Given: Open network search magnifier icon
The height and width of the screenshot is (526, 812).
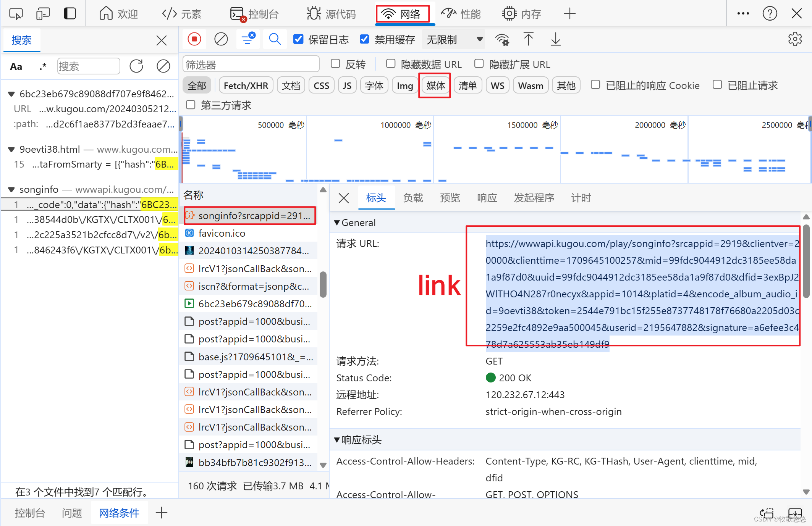Looking at the screenshot, I should (x=275, y=39).
